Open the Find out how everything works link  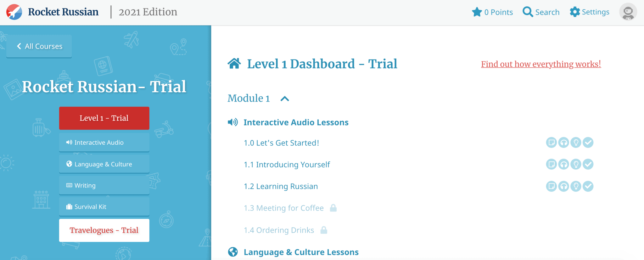(x=541, y=64)
